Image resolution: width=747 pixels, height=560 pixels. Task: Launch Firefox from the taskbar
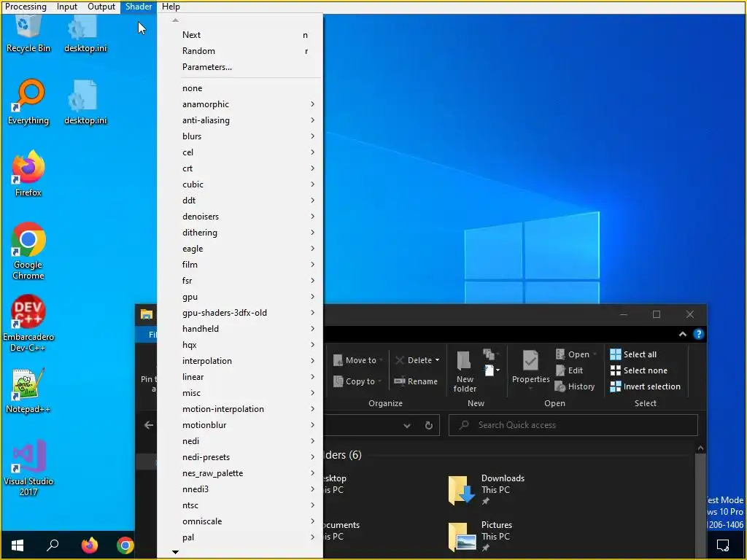click(x=89, y=545)
